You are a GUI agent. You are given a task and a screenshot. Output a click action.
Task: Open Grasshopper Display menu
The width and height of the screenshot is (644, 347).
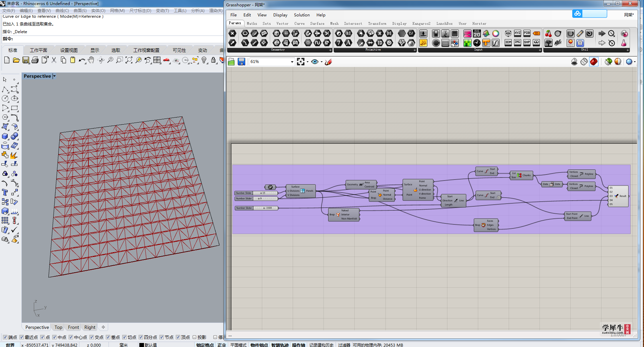click(x=280, y=15)
